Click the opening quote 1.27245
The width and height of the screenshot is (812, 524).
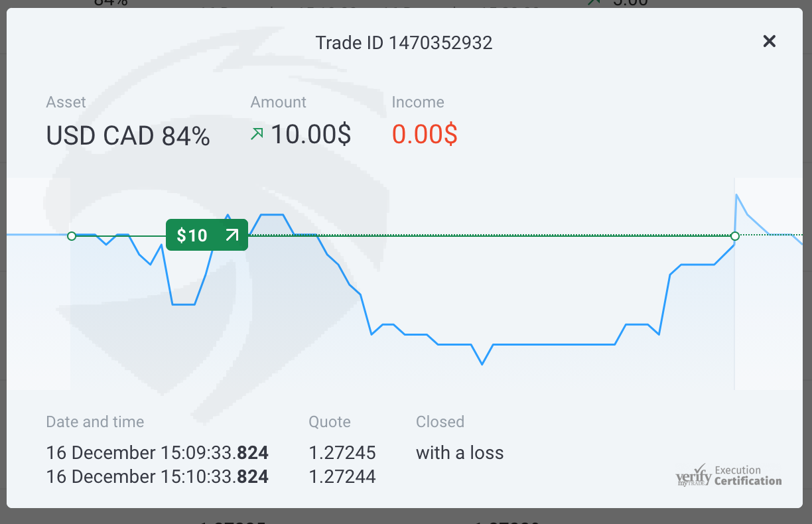click(x=342, y=453)
